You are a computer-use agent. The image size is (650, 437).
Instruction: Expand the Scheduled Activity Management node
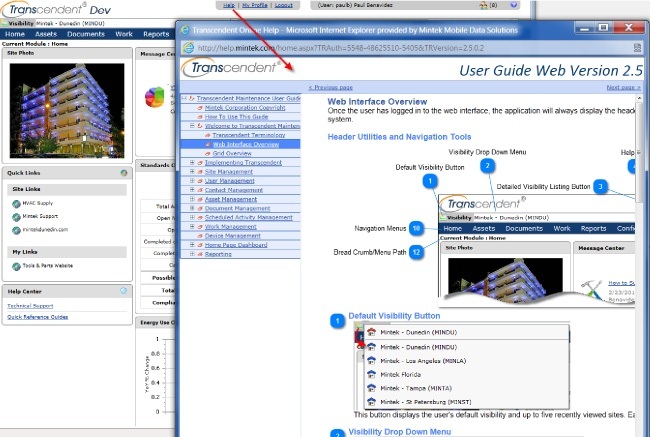192,217
